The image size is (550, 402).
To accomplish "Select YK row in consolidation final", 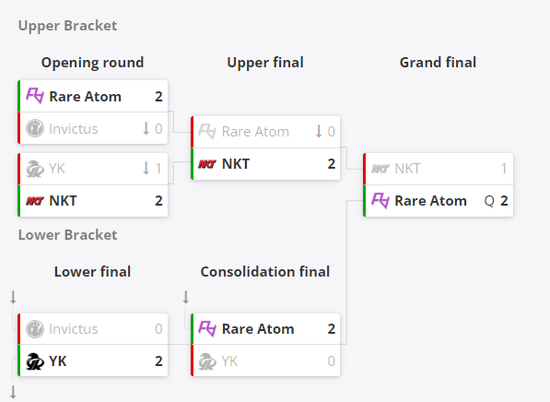I will tap(266, 361).
